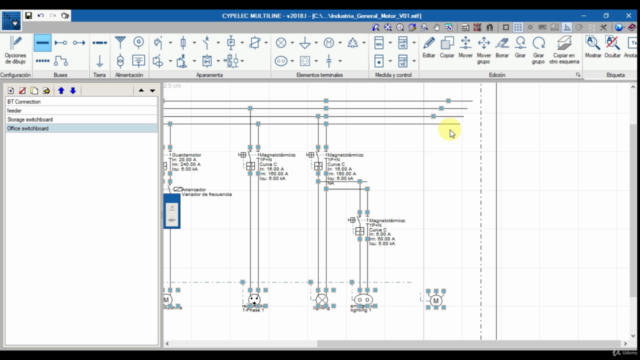Screen dimensions: 640x360
Task: Select the Girar rotate tool
Action: pyautogui.click(x=520, y=47)
